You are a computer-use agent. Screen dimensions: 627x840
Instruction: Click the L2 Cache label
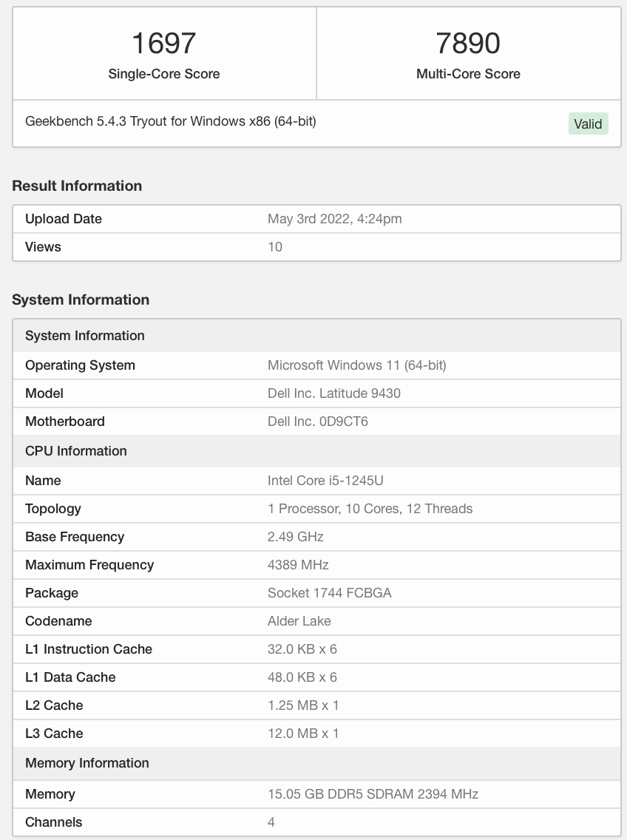click(x=54, y=705)
